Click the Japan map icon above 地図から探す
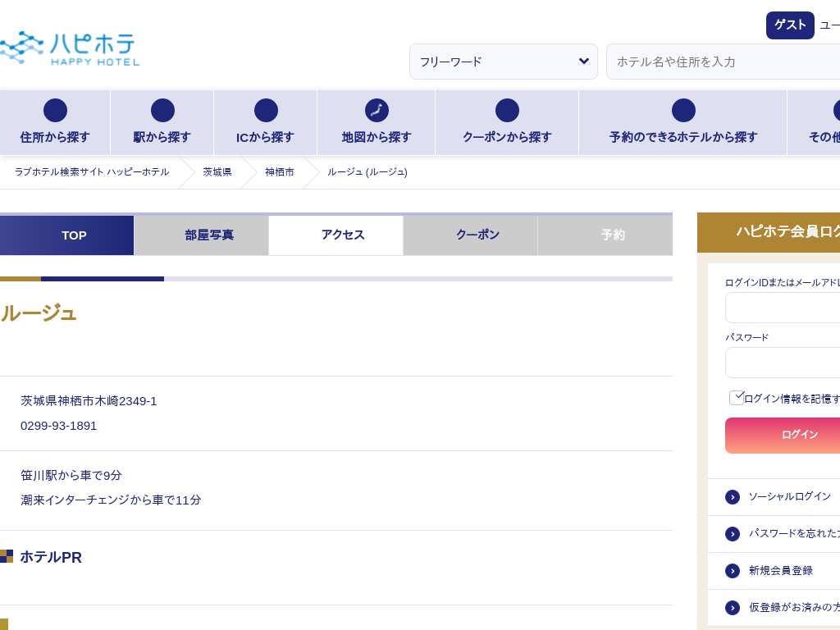840x630 pixels. [377, 111]
